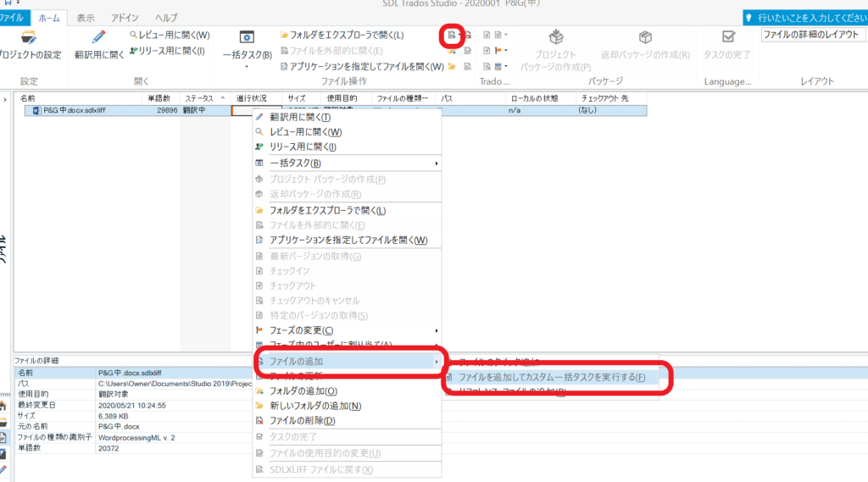Click the プロジェクトパッケージの作成(P) ribbon icon
868x482 pixels.
(x=555, y=37)
